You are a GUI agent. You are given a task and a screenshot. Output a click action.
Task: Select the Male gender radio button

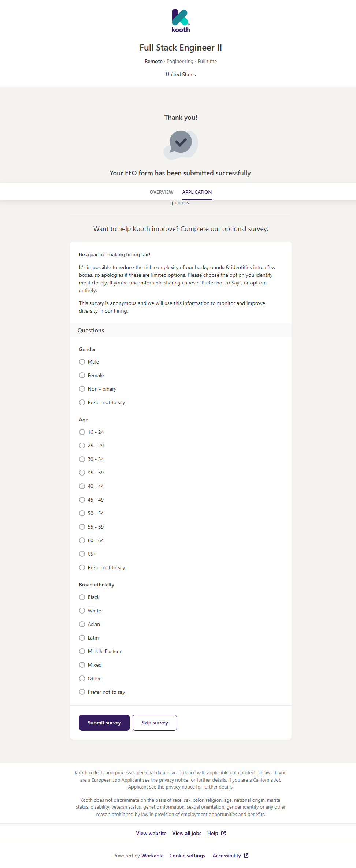tap(82, 362)
